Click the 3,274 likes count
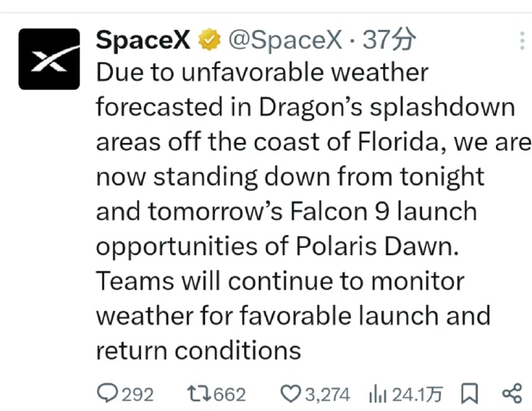 pos(328,395)
